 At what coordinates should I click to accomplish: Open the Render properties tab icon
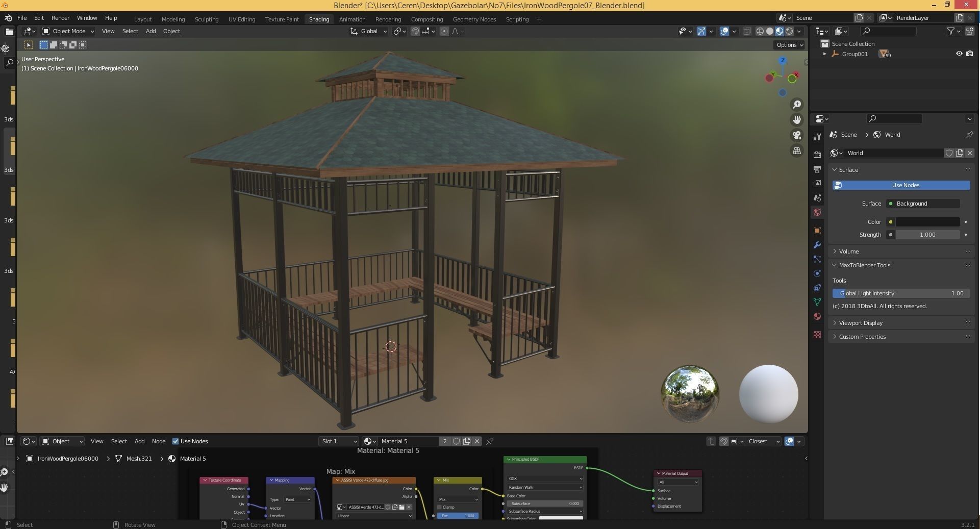(x=817, y=155)
